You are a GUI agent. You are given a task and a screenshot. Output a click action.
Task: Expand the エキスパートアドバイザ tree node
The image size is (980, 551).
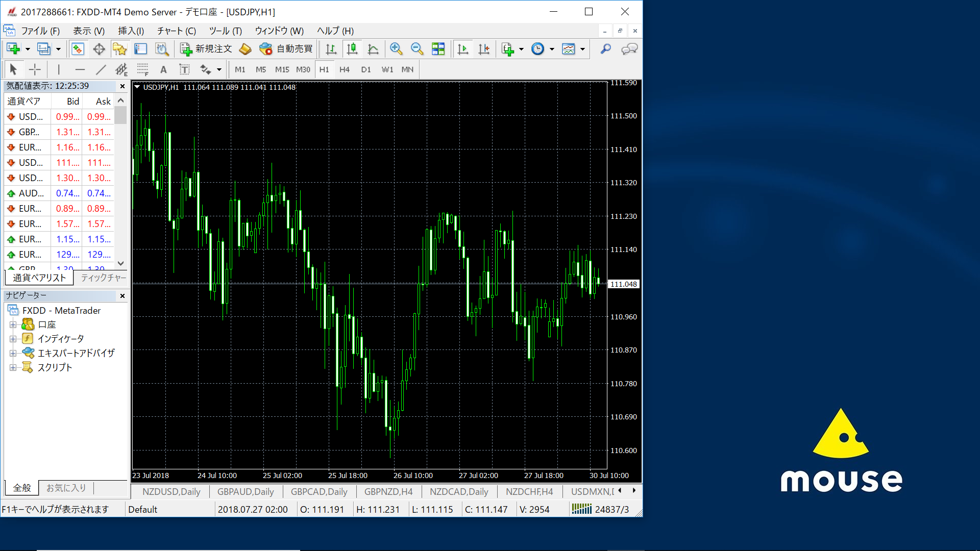[13, 353]
